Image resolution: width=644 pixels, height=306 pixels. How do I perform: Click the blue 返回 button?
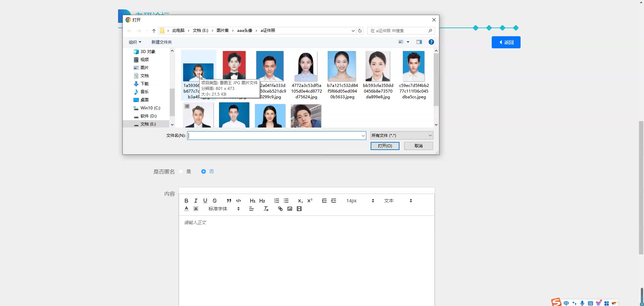506,42
